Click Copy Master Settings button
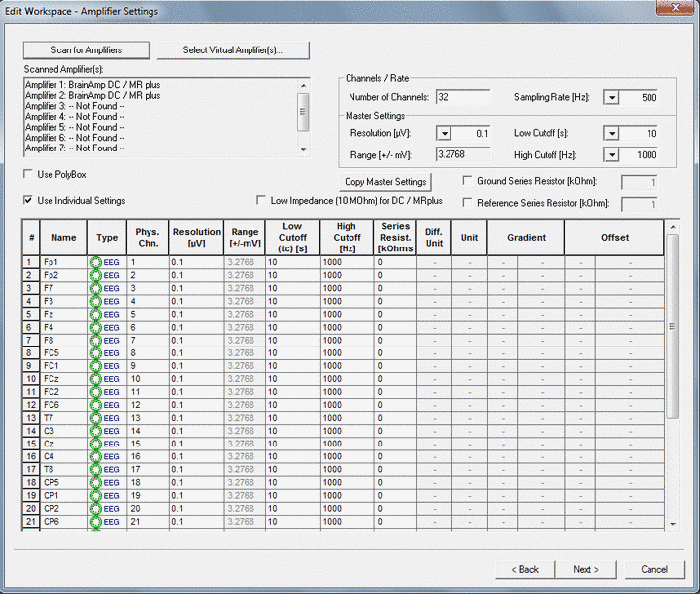The height and width of the screenshot is (594, 700). point(383,182)
